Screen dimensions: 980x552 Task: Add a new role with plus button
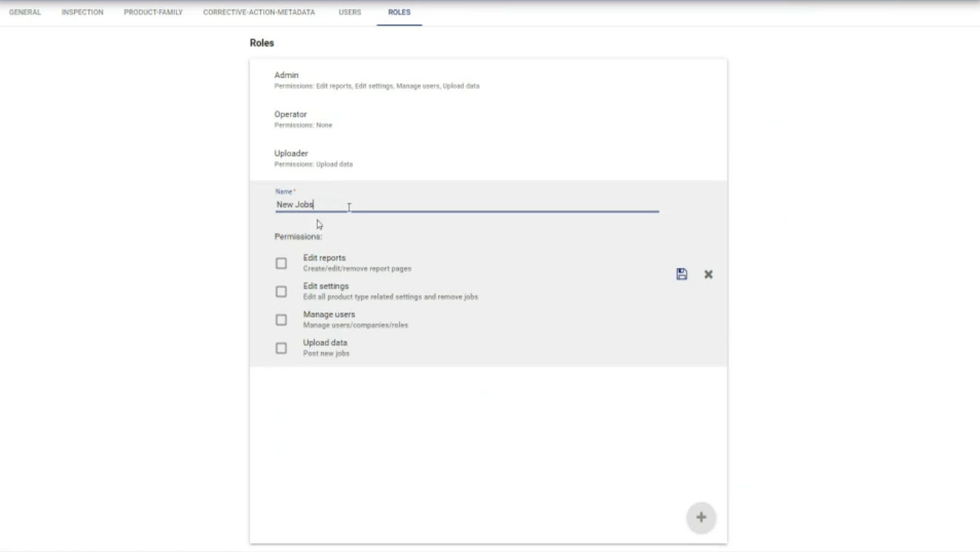[701, 517]
